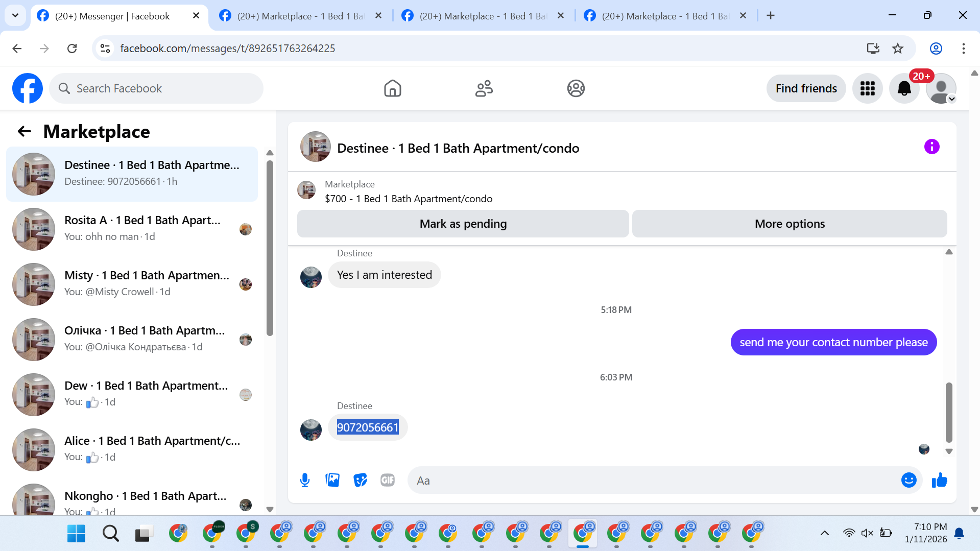The image size is (980, 551).
Task: Open conversation information icon
Action: [x=931, y=147]
